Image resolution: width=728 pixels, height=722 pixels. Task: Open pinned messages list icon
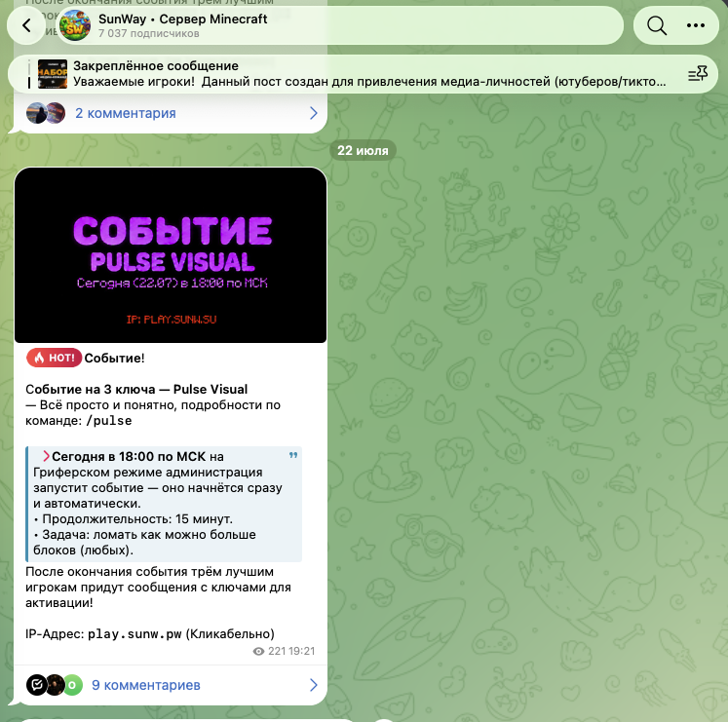tap(698, 74)
